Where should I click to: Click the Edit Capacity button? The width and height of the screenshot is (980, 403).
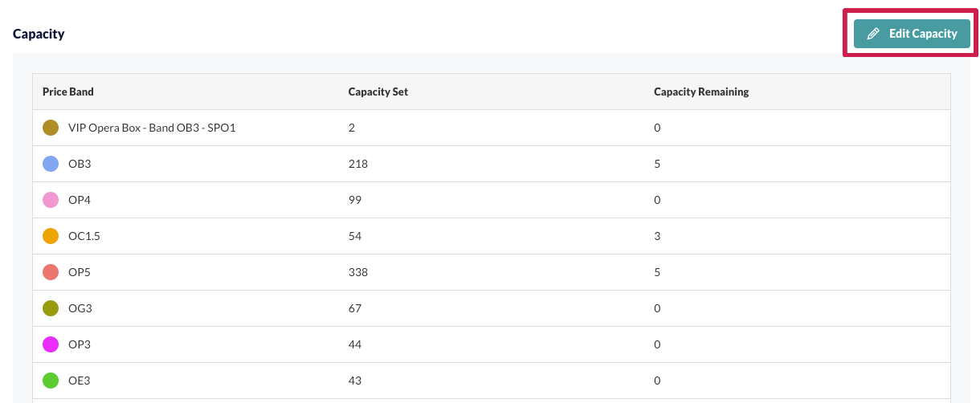[912, 34]
